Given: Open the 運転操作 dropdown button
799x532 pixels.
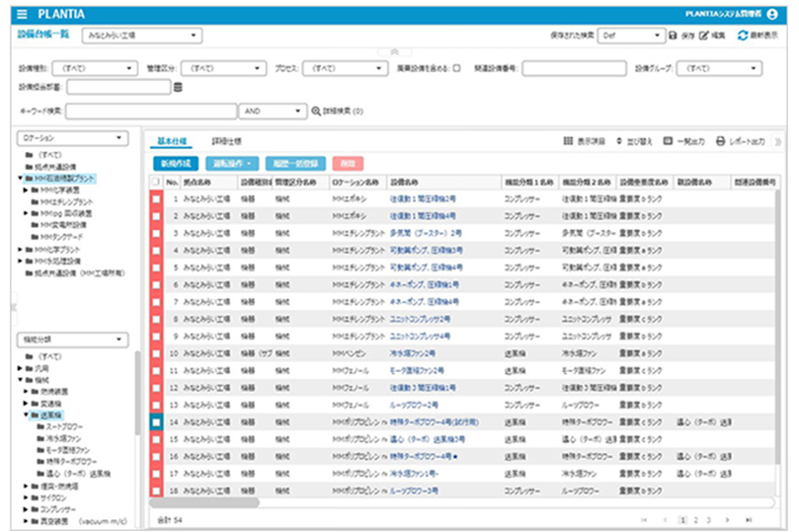Looking at the screenshot, I should click(x=232, y=164).
